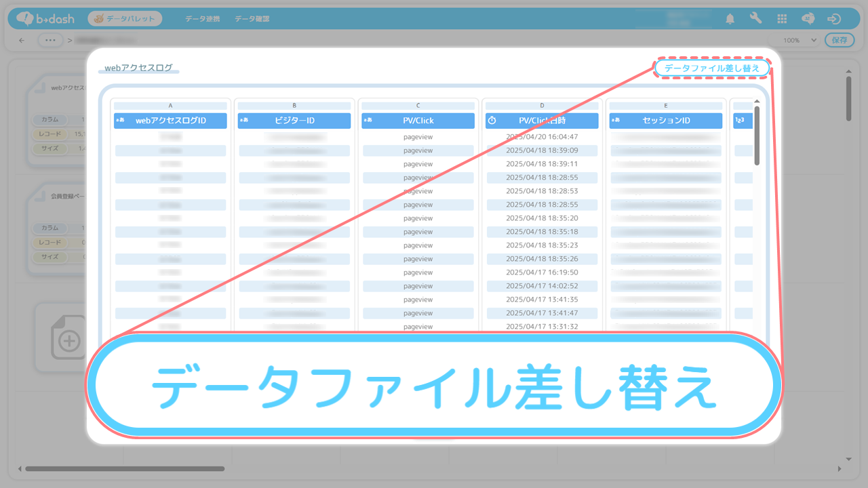The width and height of the screenshot is (868, 488).
Task: Click the chat support icon
Action: click(x=808, y=19)
